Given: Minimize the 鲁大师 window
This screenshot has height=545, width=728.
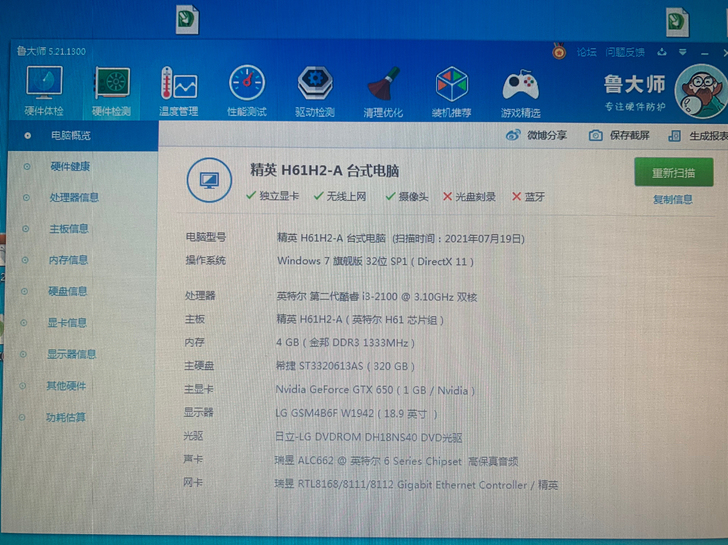Looking at the screenshot, I should 705,54.
